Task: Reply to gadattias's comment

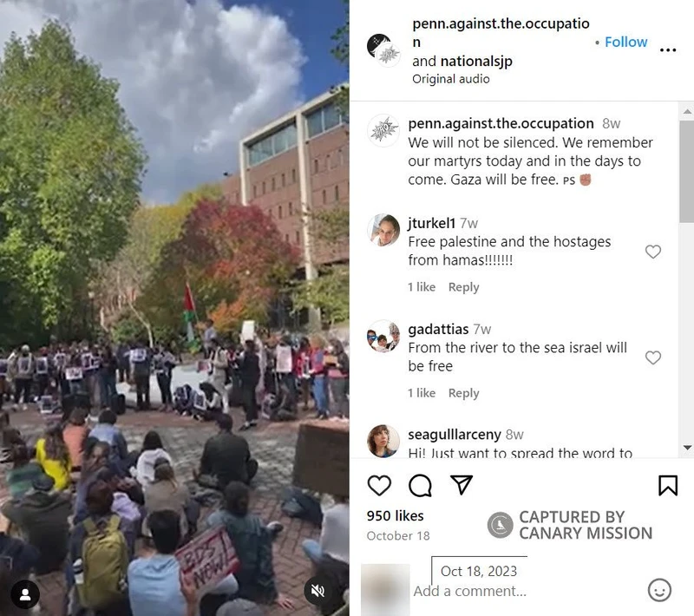Action: tap(463, 393)
